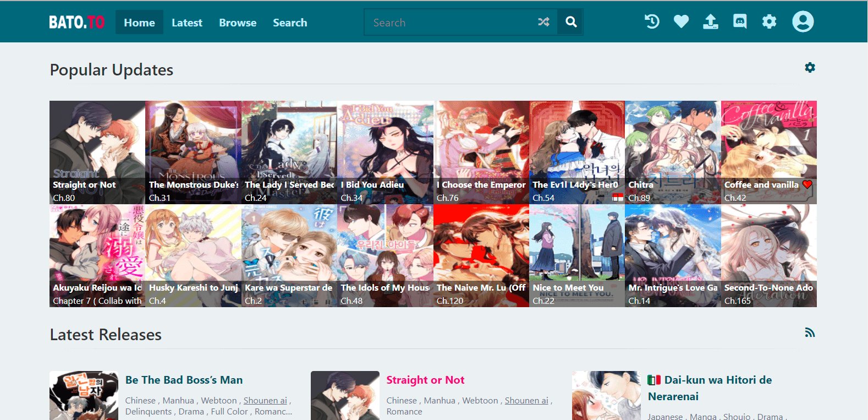Open the Latest Releases RSS feed icon

pyautogui.click(x=810, y=332)
